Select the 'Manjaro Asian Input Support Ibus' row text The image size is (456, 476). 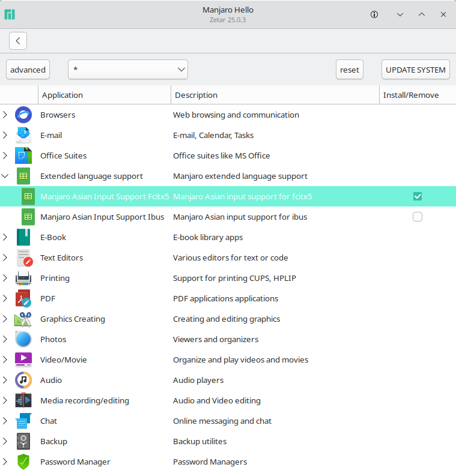coord(102,217)
